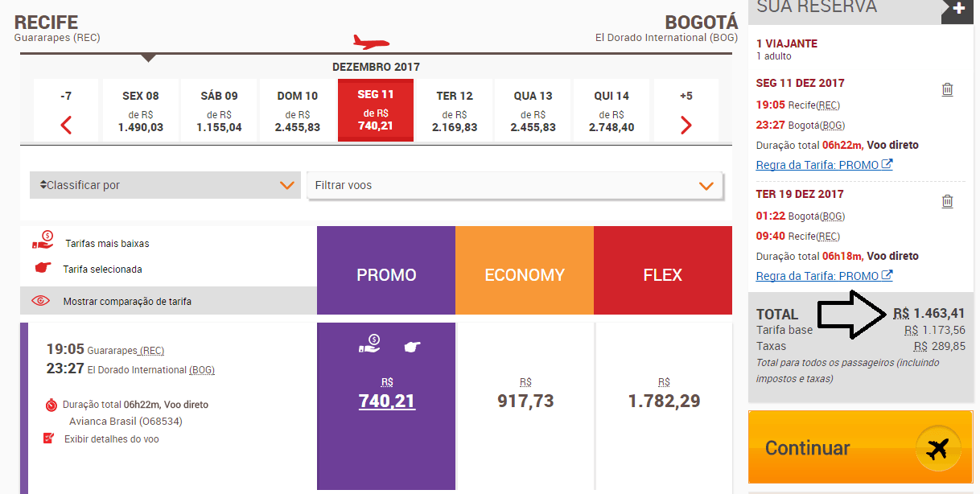Screen dimensions: 980x494
Task: Open first Regra da Tarifa: PROMO link
Action: coord(824,165)
